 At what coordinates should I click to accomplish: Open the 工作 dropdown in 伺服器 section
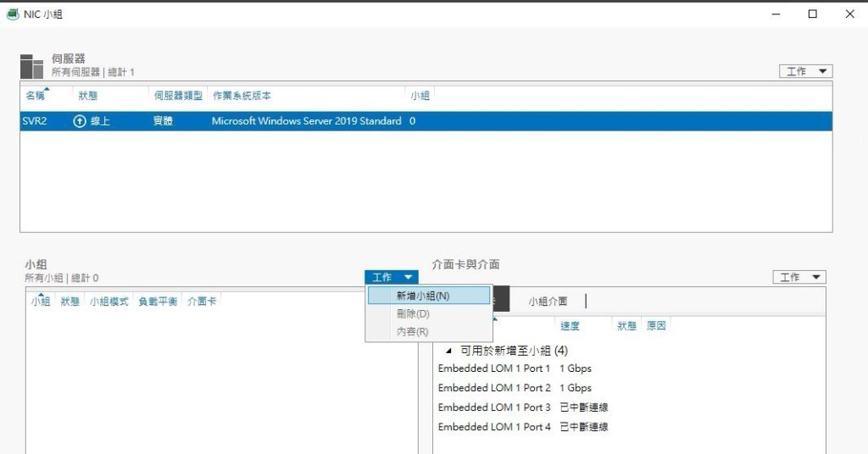tap(805, 72)
